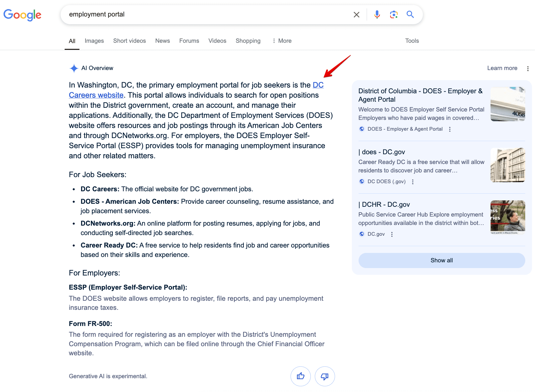The width and height of the screenshot is (535, 392).
Task: Give thumbs down feedback on AI Overview
Action: coord(325,376)
